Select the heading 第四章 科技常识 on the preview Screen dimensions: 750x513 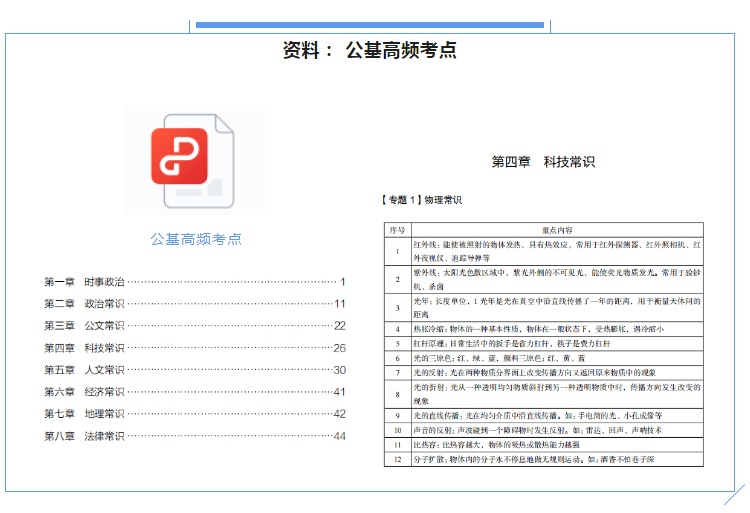(x=543, y=162)
